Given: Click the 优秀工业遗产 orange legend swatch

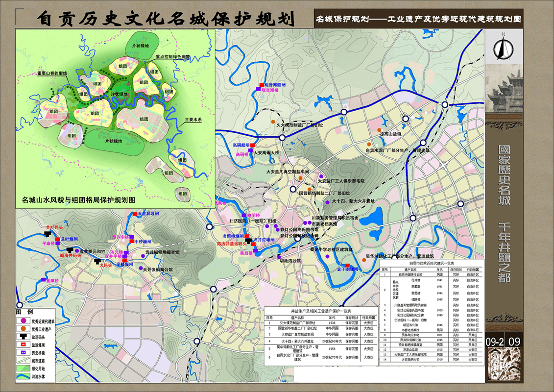Looking at the screenshot, I should pyautogui.click(x=23, y=329).
